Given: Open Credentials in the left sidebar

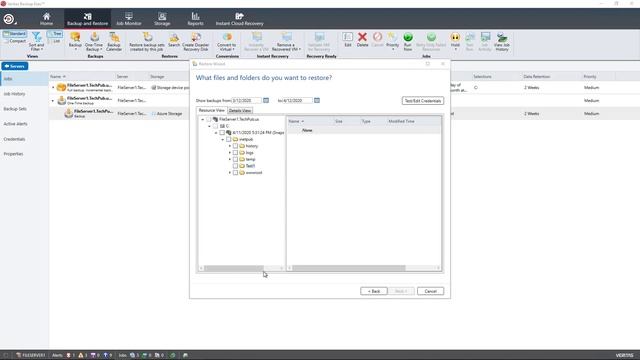Looking at the screenshot, I should 14,139.
